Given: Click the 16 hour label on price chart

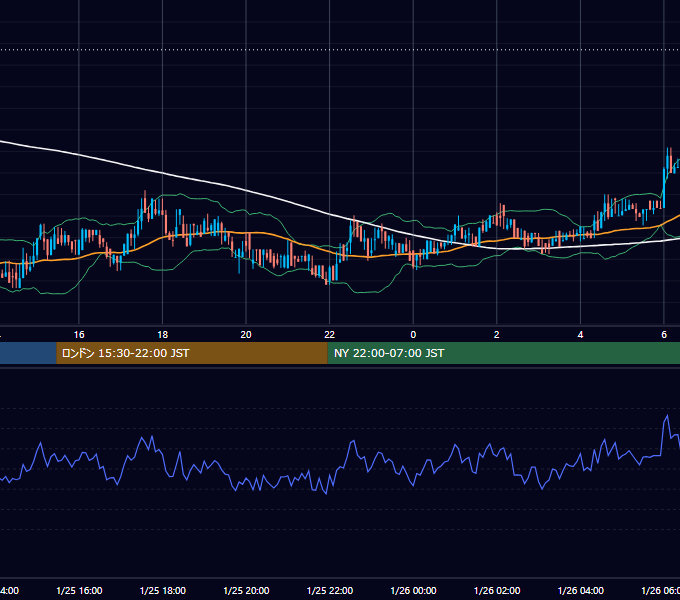Looking at the screenshot, I should tap(79, 335).
